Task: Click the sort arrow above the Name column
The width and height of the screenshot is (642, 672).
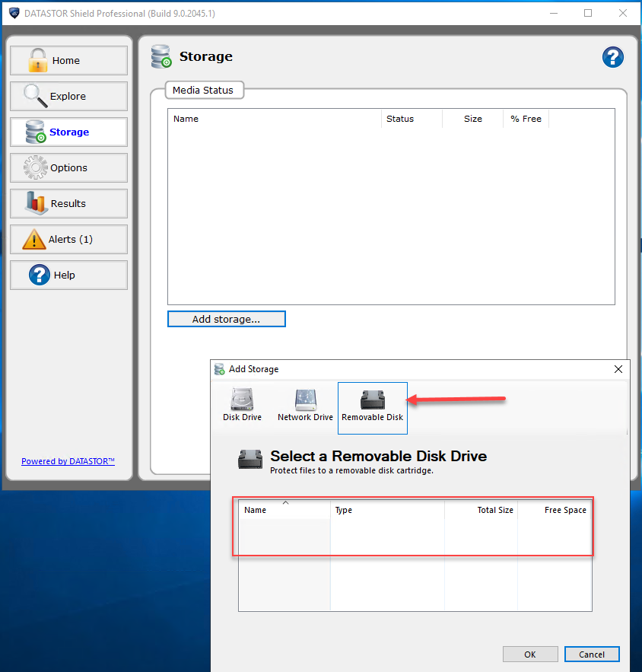Action: [286, 503]
